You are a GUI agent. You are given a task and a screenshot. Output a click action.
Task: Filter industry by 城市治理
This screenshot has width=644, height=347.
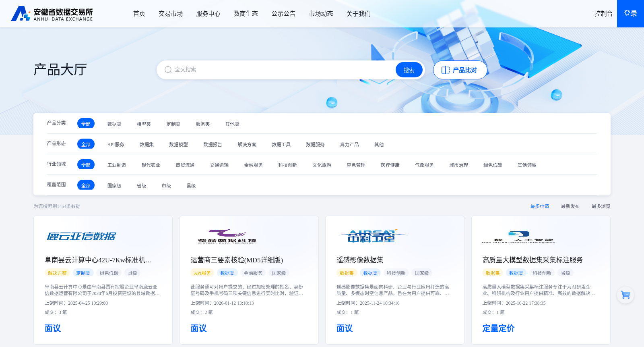[x=459, y=165]
